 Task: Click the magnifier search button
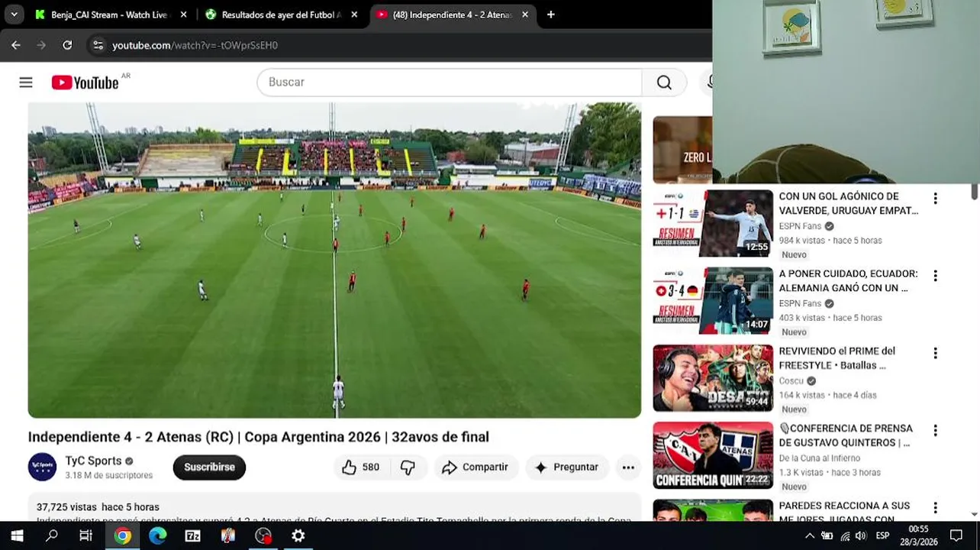coord(664,82)
